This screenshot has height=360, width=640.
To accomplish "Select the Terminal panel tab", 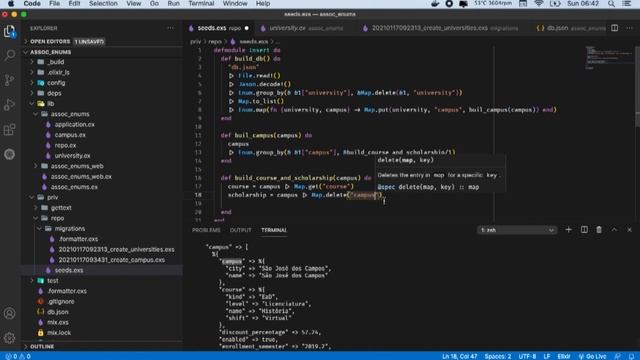I will [x=274, y=230].
